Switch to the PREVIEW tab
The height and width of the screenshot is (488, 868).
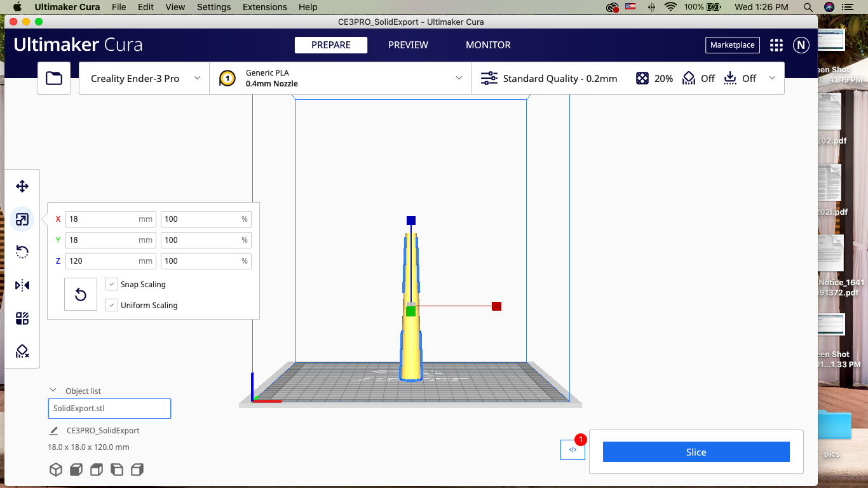[x=408, y=45]
